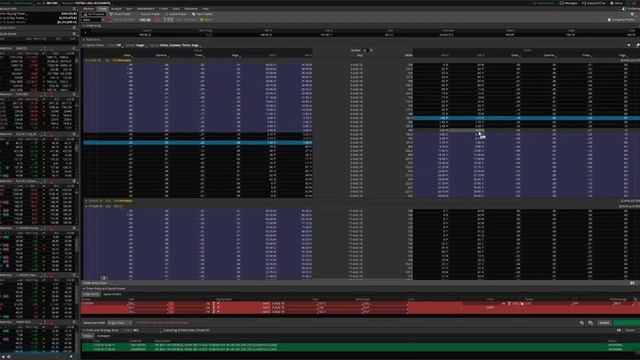This screenshot has height=360, width=640.
Task: Click the Delete order button
Action: tap(604, 322)
